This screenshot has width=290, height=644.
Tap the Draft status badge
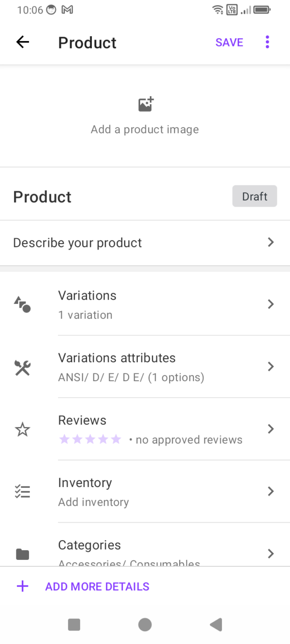coord(254,196)
